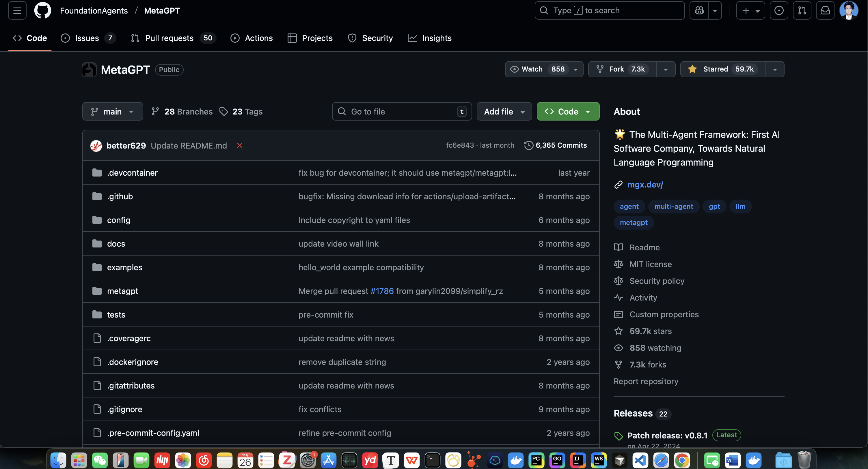Image resolution: width=868 pixels, height=469 pixels.
Task: Open the Copilot chat icon
Action: 699,10
